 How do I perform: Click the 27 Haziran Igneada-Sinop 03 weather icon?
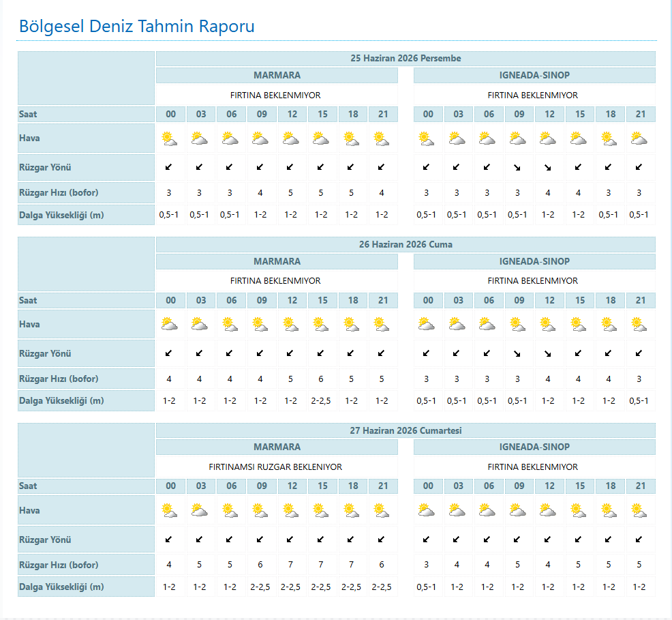pos(457,511)
